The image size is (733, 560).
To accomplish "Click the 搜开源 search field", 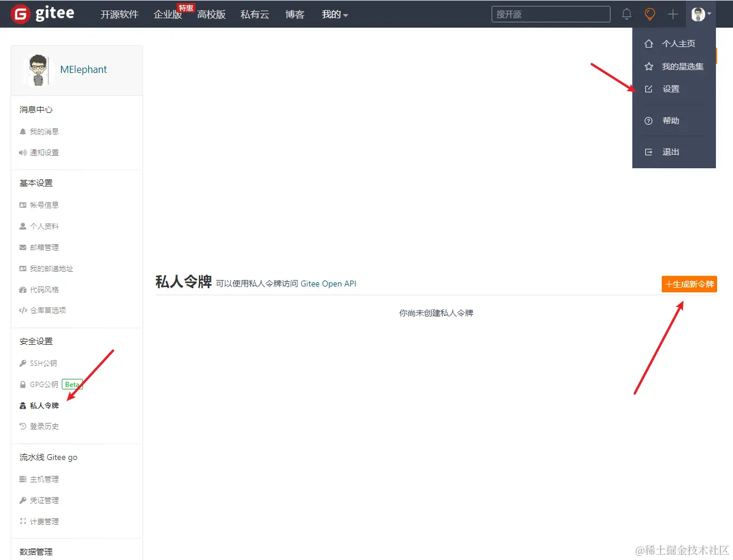I will 550,14.
